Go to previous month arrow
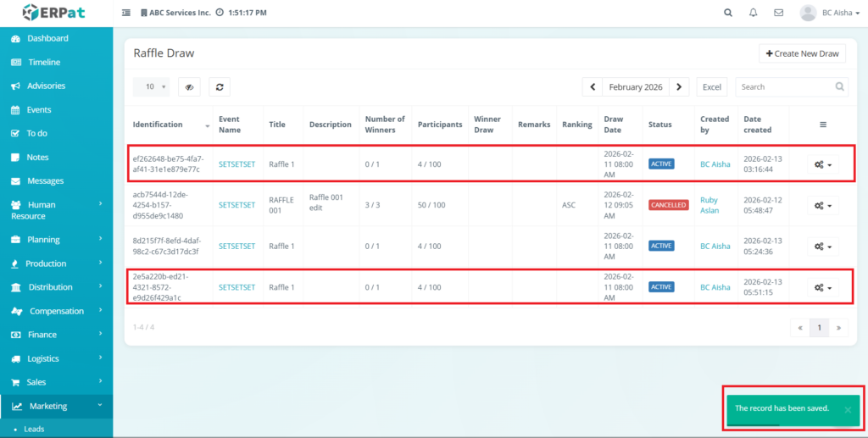 point(593,86)
